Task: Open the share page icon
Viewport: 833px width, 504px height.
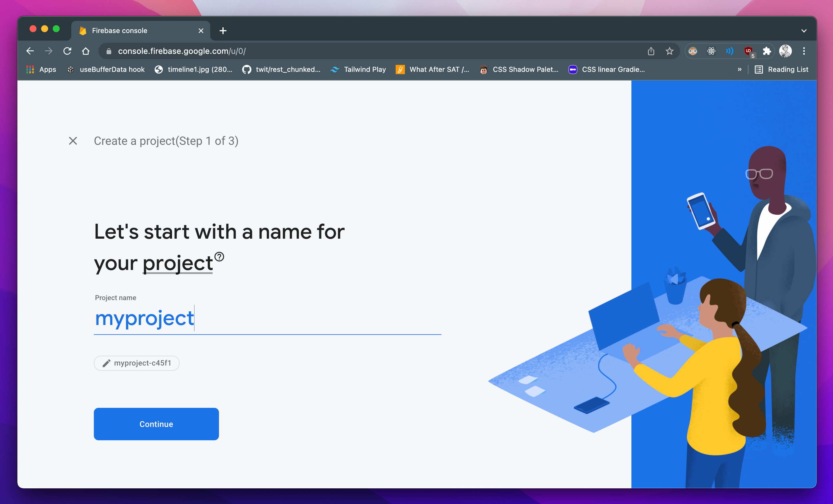Action: click(x=651, y=51)
